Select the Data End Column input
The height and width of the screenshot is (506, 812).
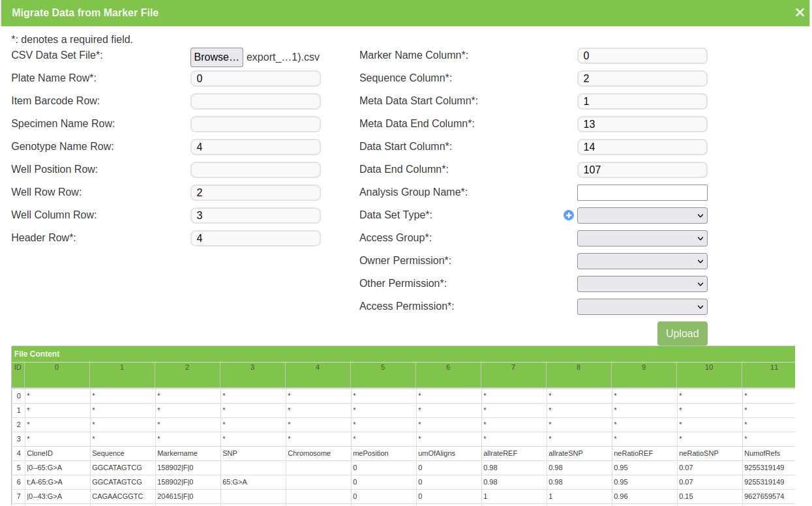click(x=642, y=170)
